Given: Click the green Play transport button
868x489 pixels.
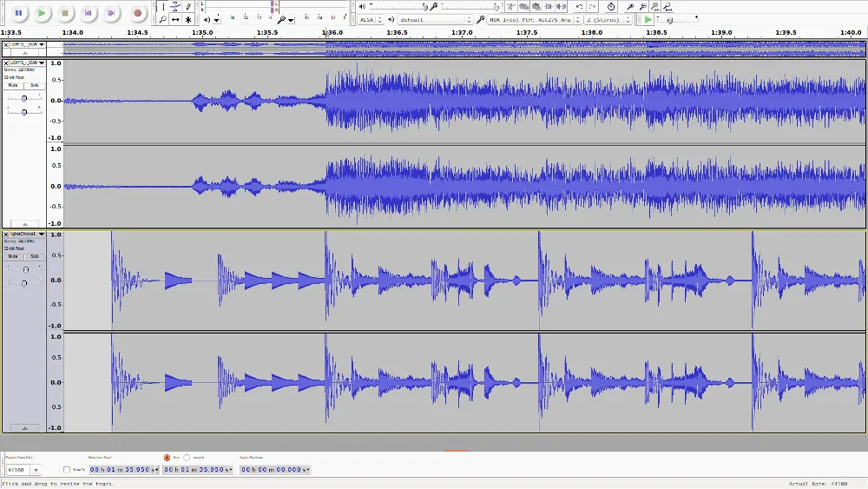Looking at the screenshot, I should [42, 13].
